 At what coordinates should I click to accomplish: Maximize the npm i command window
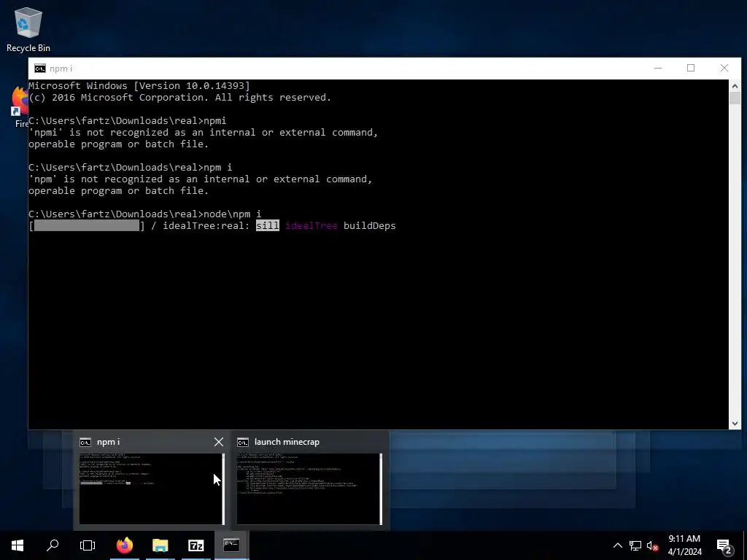click(691, 68)
